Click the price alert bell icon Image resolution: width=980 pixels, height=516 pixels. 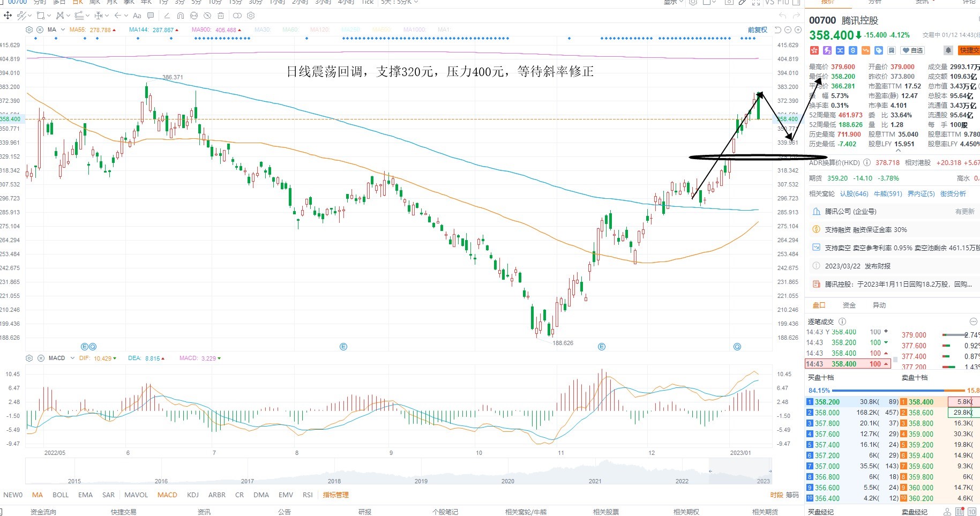click(948, 50)
